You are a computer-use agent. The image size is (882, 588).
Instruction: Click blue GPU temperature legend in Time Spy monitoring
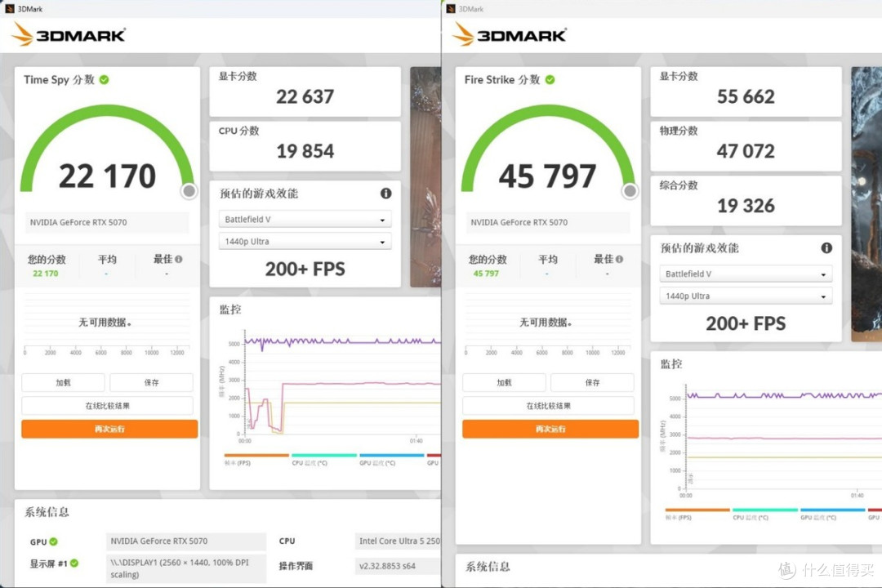pyautogui.click(x=391, y=455)
